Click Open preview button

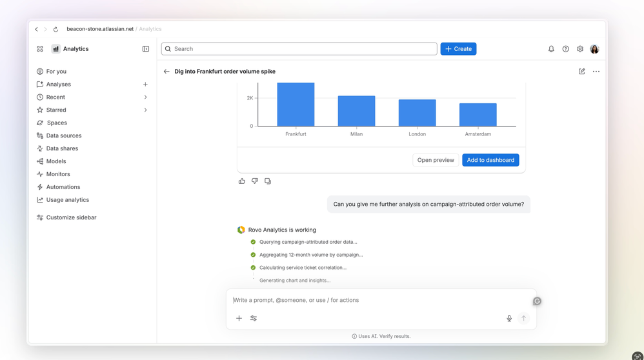tap(436, 160)
